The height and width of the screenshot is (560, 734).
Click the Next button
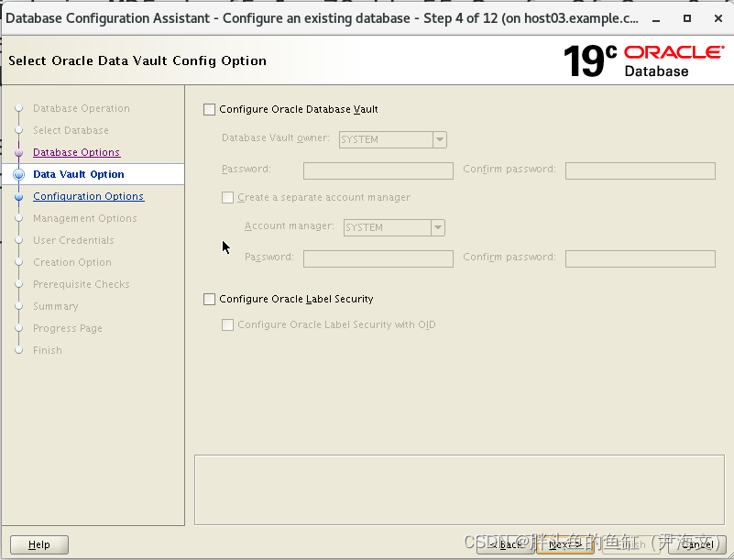(565, 544)
